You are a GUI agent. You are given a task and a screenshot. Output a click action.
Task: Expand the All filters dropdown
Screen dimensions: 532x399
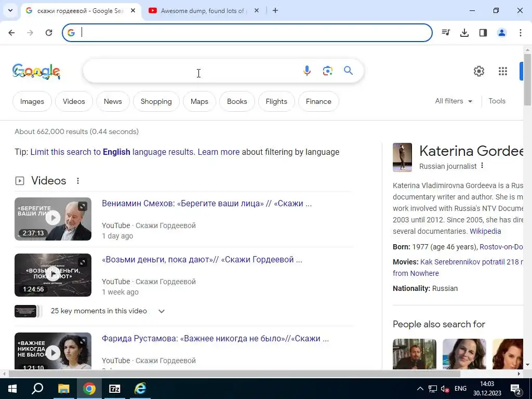[454, 101]
